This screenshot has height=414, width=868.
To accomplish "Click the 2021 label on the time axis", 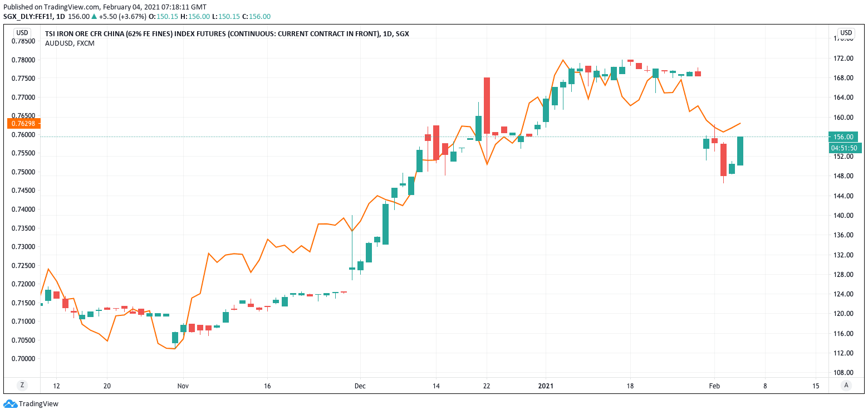I will point(546,386).
